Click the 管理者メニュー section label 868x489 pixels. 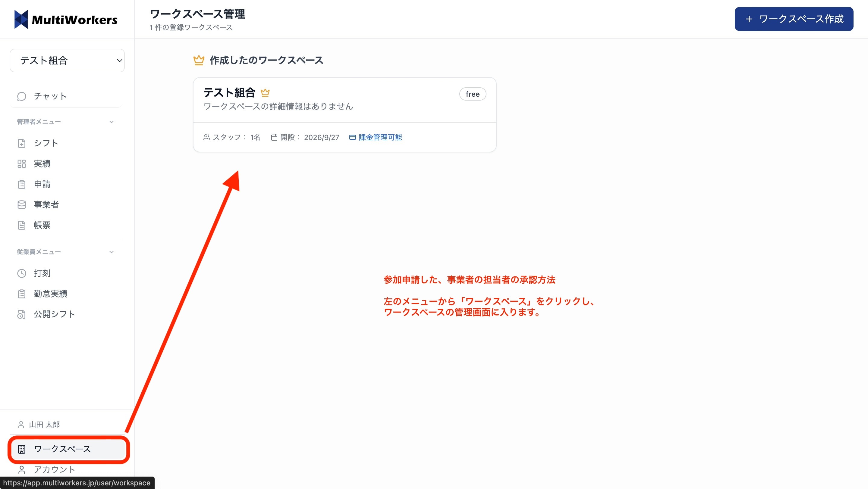coord(39,122)
